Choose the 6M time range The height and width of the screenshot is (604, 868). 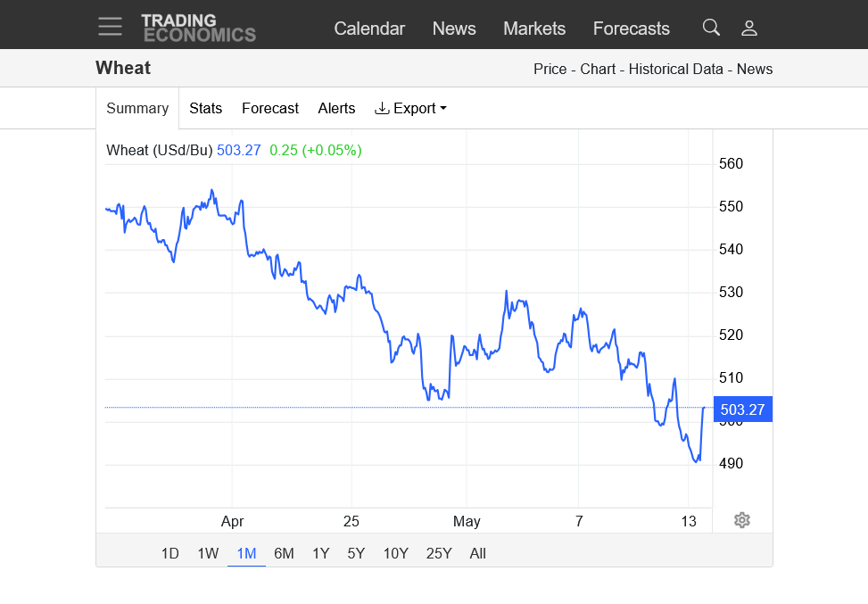(284, 553)
